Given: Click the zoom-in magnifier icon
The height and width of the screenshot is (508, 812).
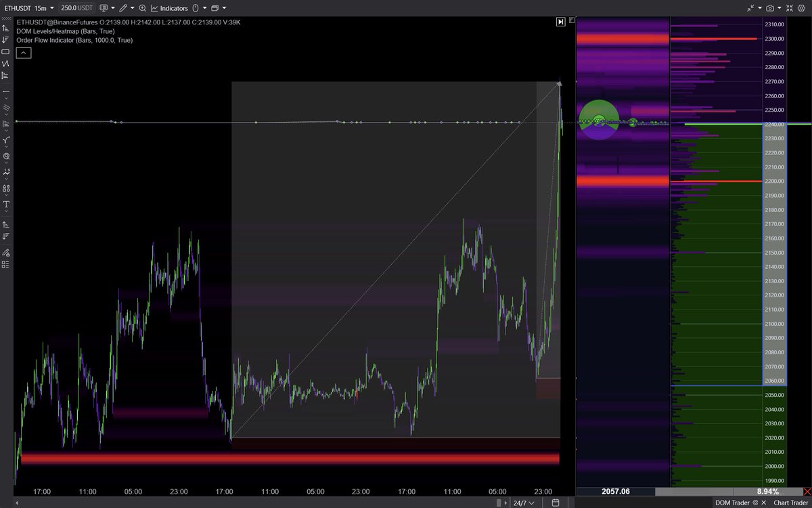Looking at the screenshot, I should (142, 8).
